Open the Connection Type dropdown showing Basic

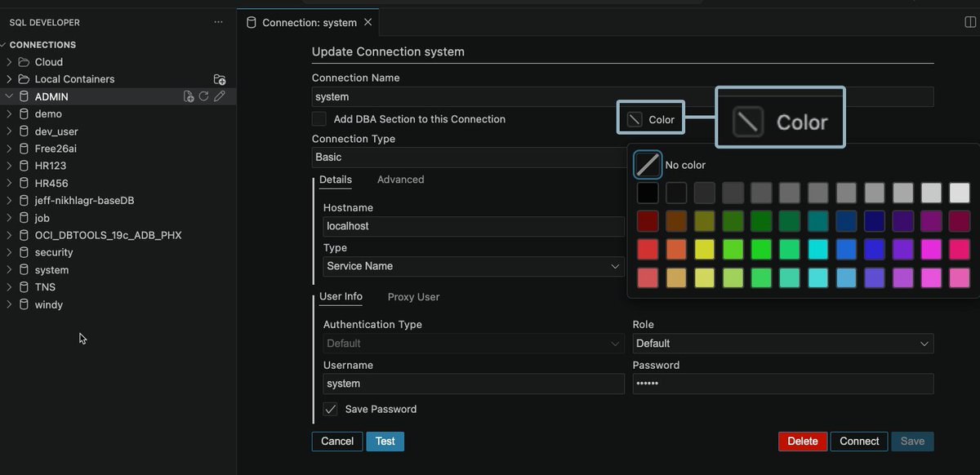[468, 157]
